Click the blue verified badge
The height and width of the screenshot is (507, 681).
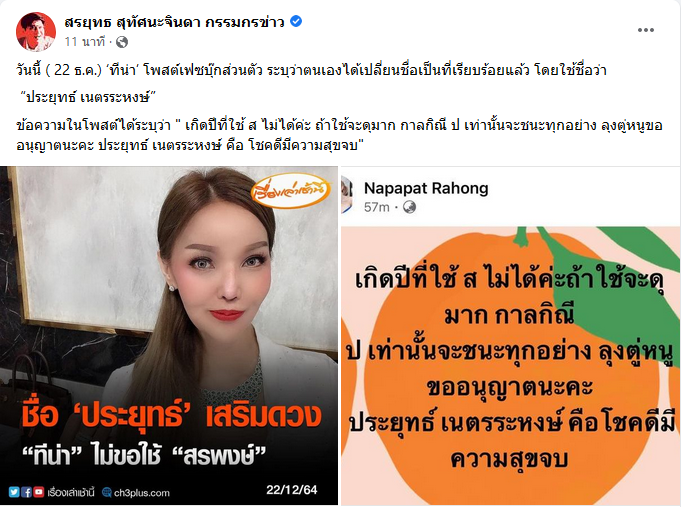[296, 21]
